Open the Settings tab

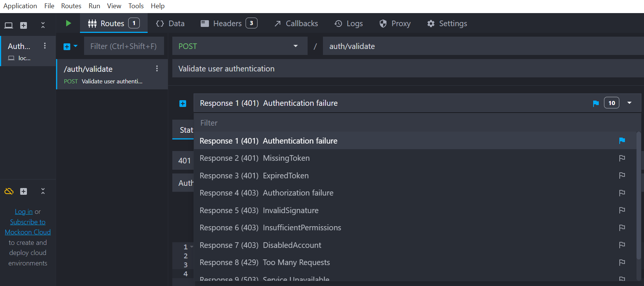pos(447,23)
